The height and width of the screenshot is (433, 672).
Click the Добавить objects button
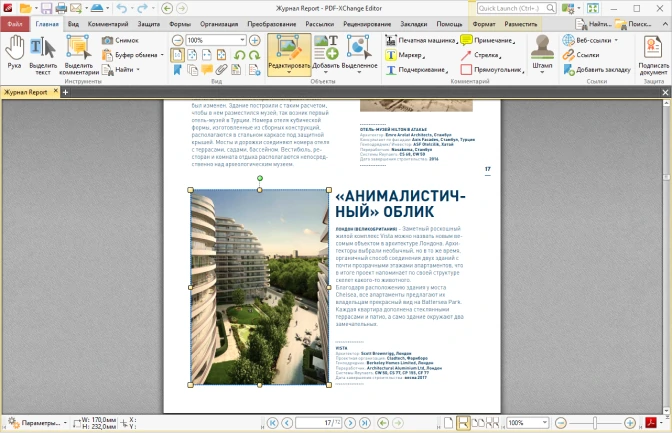tap(326, 55)
